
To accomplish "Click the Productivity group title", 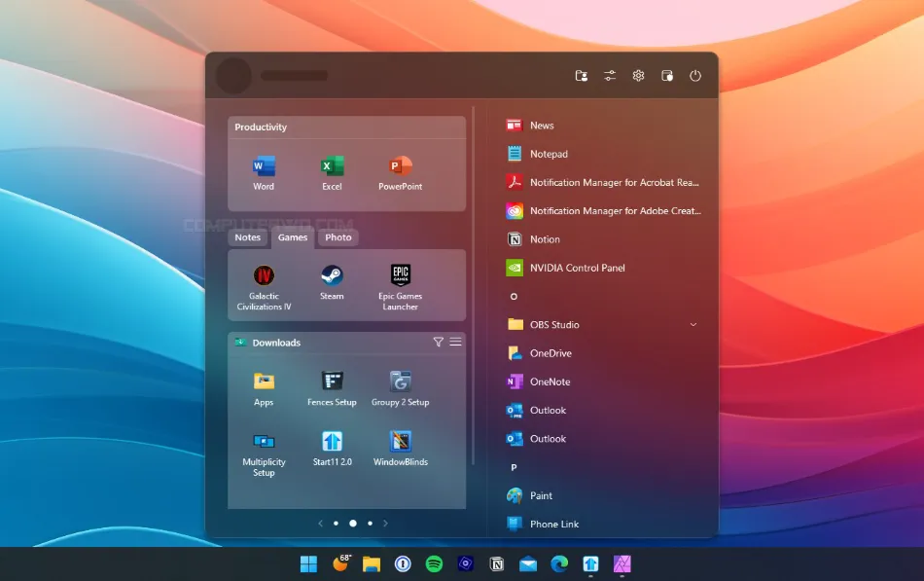I will click(x=261, y=127).
